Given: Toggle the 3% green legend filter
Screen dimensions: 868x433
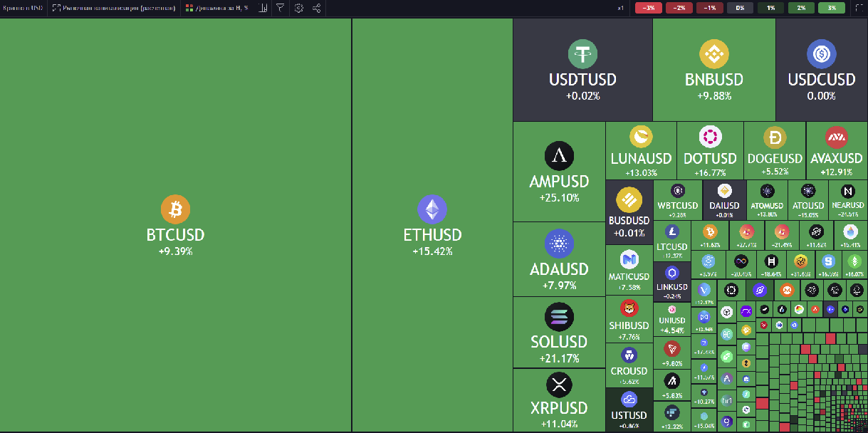Looking at the screenshot, I should pos(832,8).
